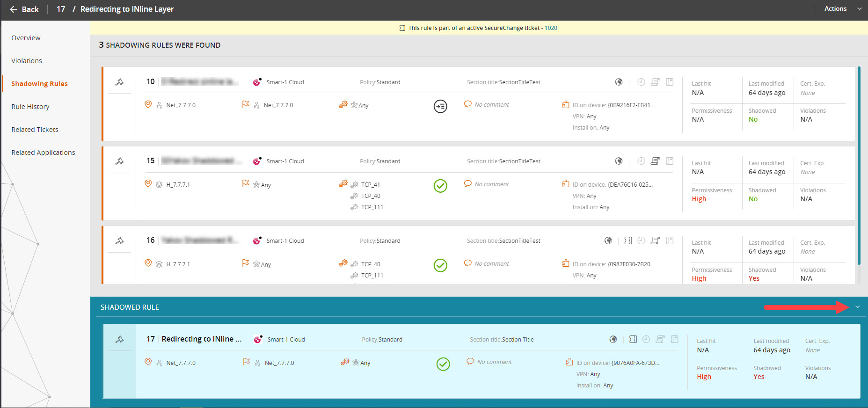Click the scroll document icon on rule 15

pyautogui.click(x=656, y=161)
